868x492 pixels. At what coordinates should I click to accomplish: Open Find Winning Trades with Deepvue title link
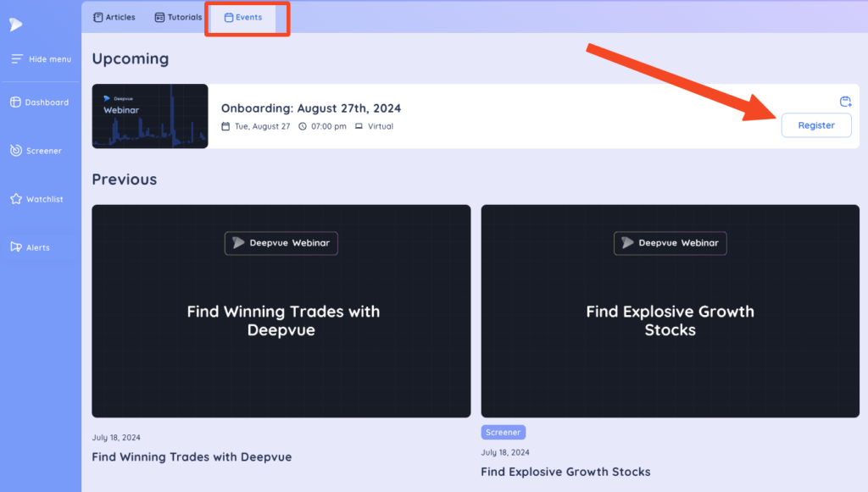(192, 457)
